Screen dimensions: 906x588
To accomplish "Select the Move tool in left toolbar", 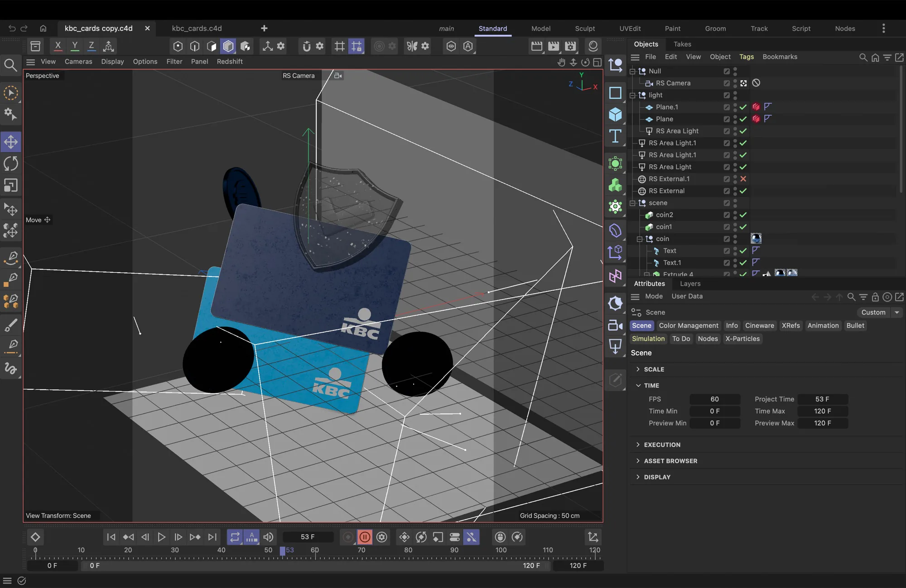I will [x=11, y=142].
